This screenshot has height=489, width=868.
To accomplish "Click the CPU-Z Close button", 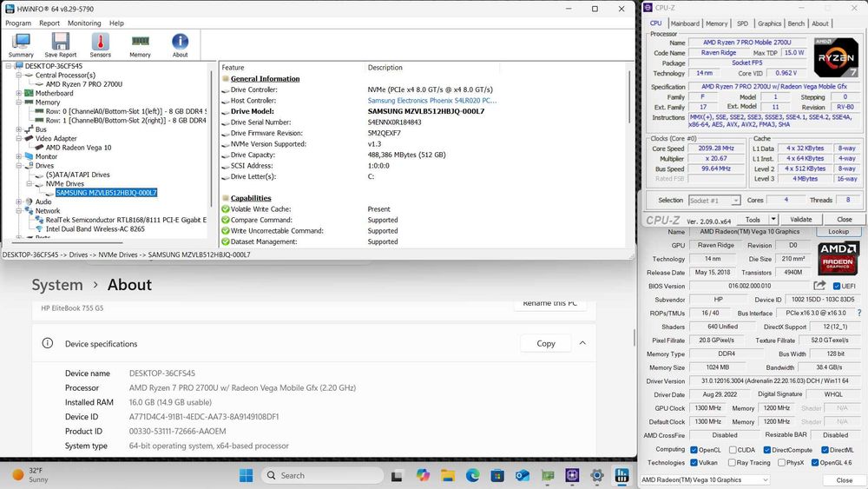I will (845, 219).
